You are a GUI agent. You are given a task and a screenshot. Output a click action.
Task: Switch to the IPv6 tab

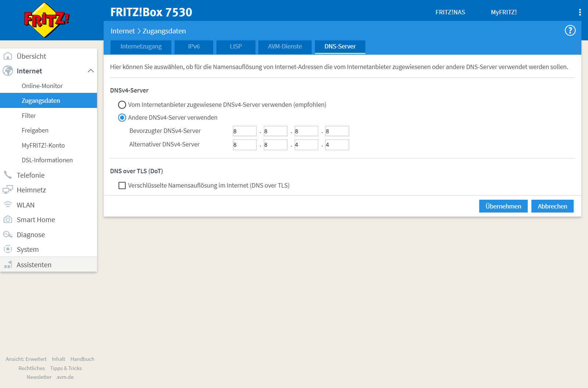click(194, 47)
